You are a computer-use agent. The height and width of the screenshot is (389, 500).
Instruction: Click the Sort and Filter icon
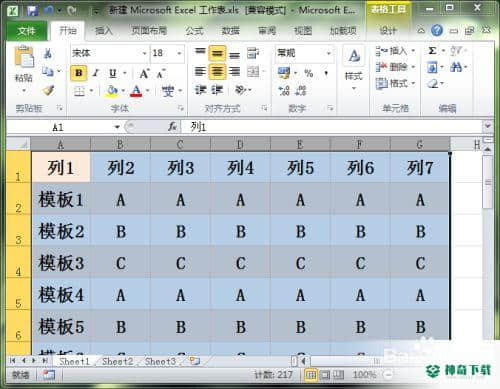(x=456, y=51)
